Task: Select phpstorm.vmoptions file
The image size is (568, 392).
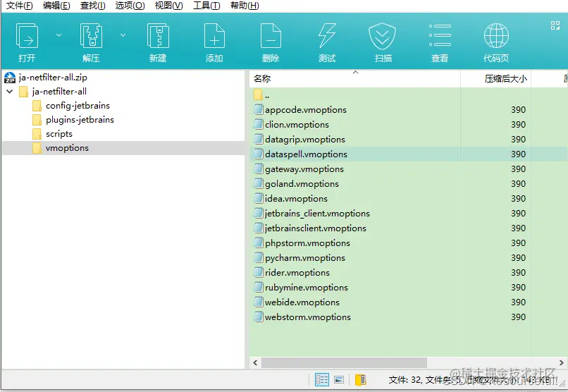Action: [x=307, y=243]
